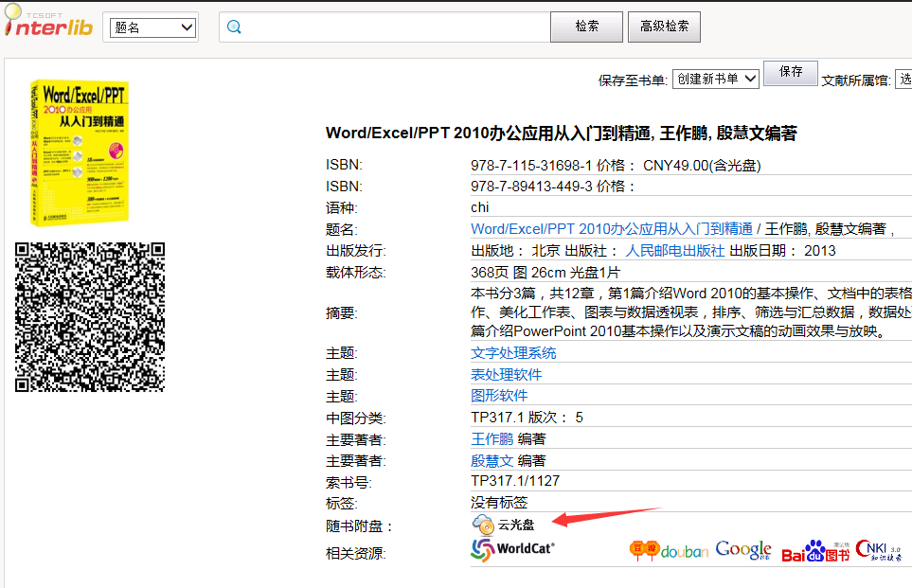The width and height of the screenshot is (912, 588).
Task: Click the language value chi
Action: (x=480, y=207)
